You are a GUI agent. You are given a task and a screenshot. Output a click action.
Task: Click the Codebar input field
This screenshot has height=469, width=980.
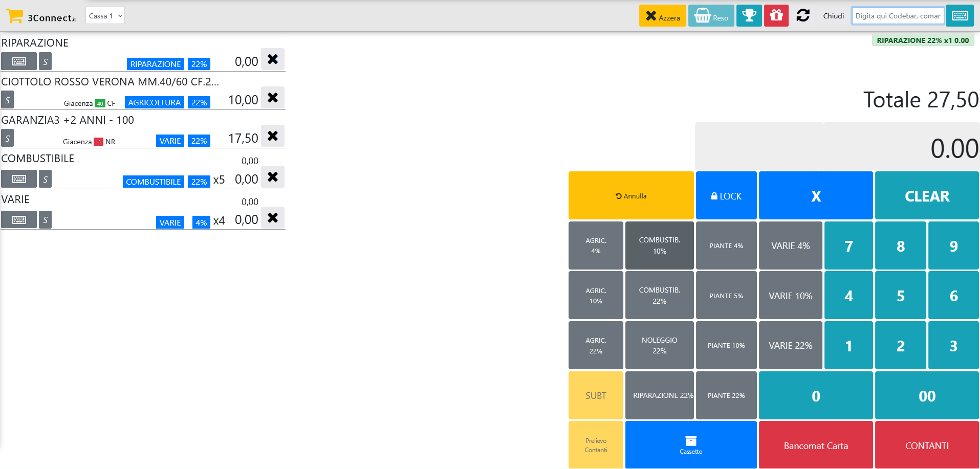[x=898, y=16]
